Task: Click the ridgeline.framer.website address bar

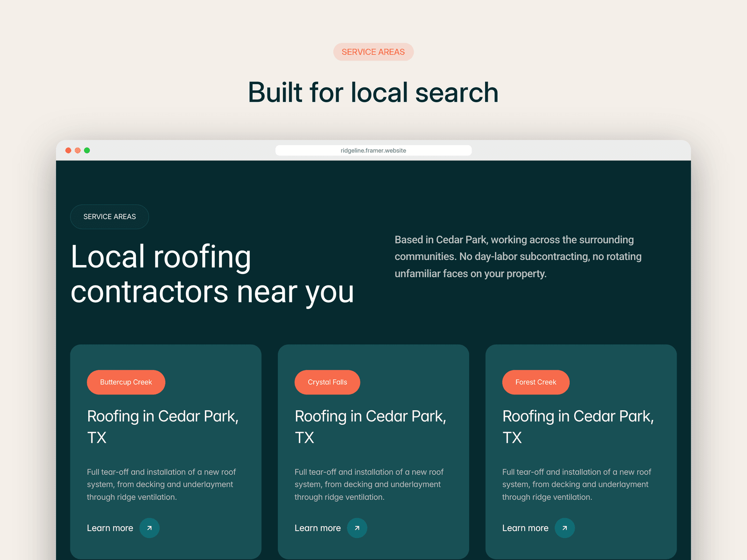Action: point(373,150)
